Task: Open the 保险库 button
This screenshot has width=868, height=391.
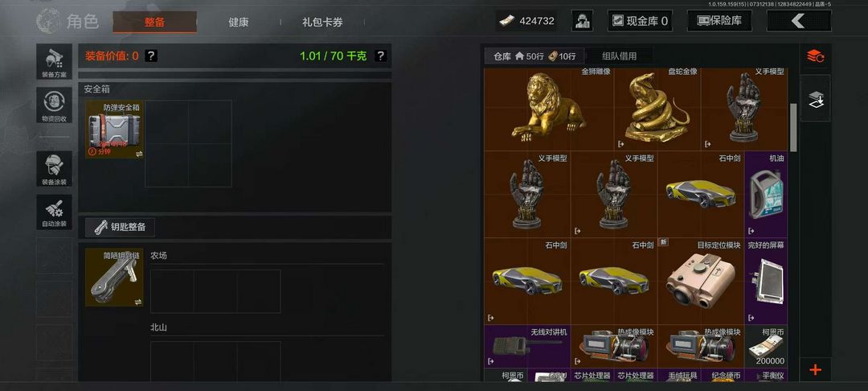Action: click(719, 21)
